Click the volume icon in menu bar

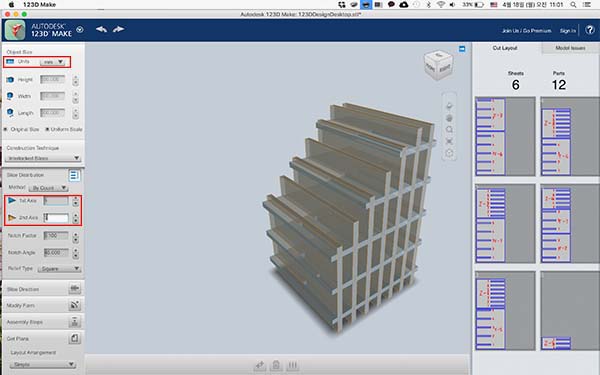452,5
